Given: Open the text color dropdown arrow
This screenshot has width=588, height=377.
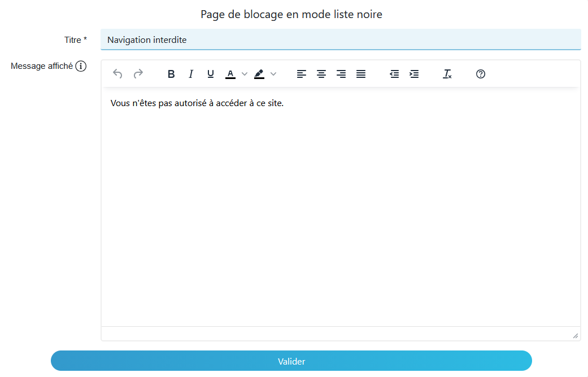Looking at the screenshot, I should click(x=245, y=74).
